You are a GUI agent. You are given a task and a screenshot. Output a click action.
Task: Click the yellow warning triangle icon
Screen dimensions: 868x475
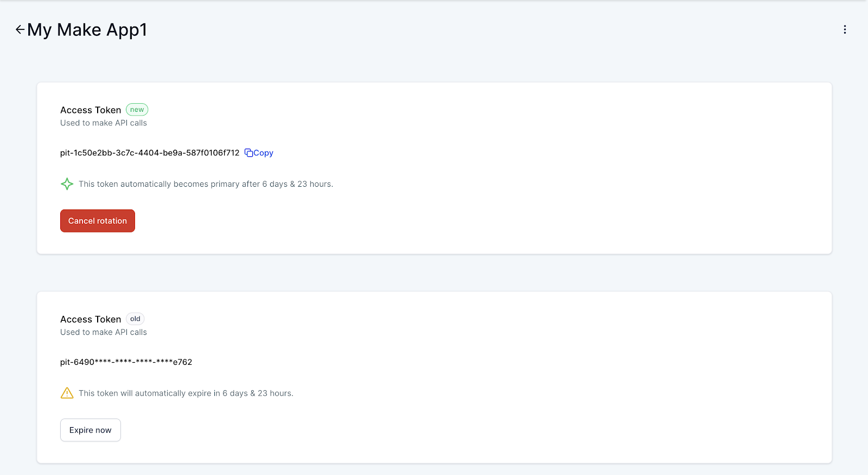(67, 393)
